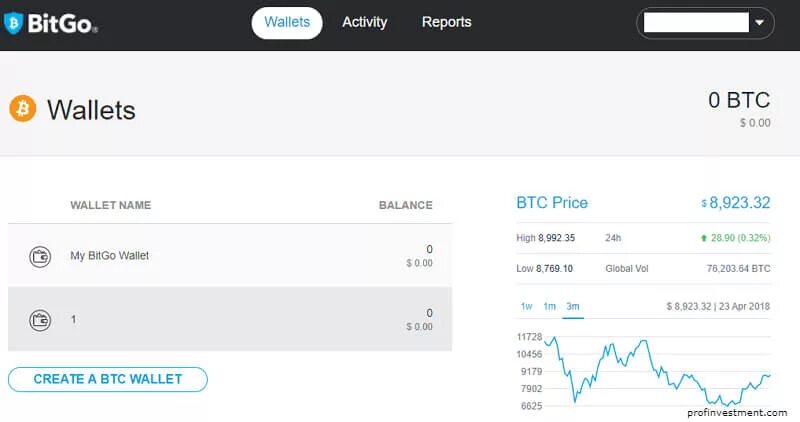Screen dimensions: 800x422
Task: Open the Activity tab
Action: point(364,22)
